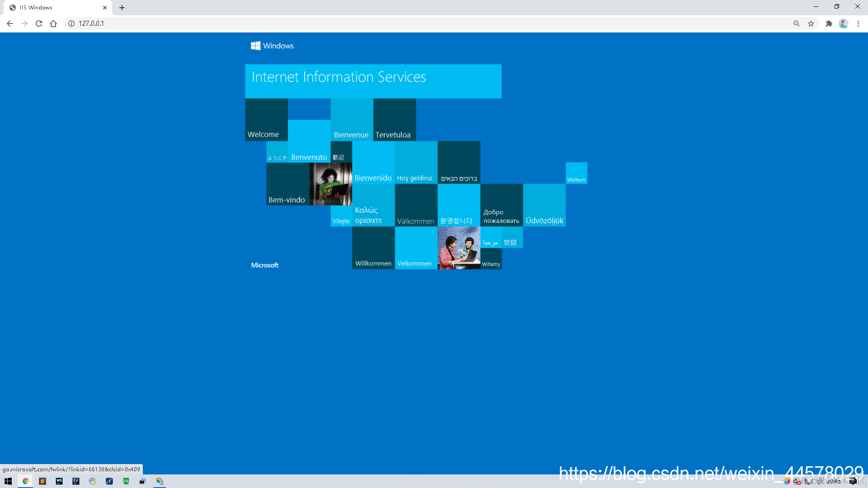Open a new tab with plus button
Viewport: 868px width, 488px height.
[x=122, y=8]
